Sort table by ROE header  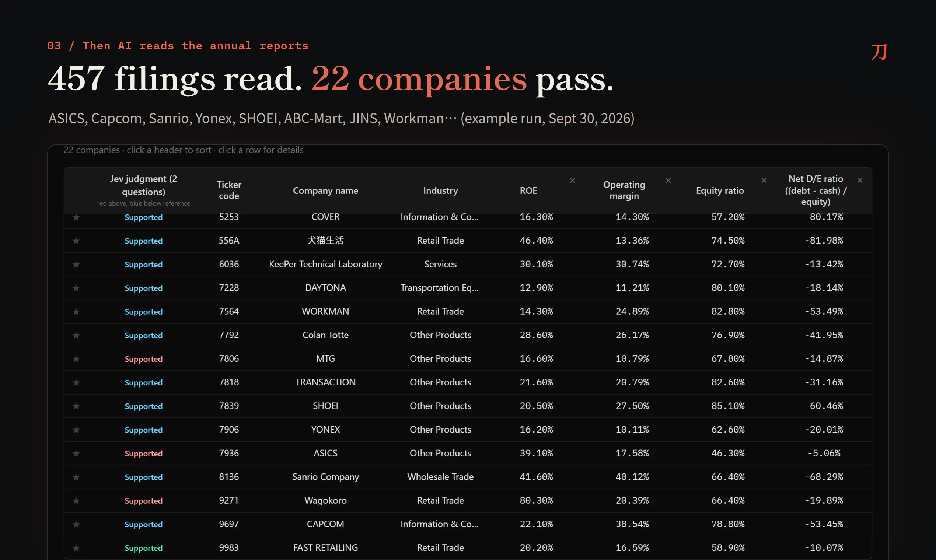point(528,190)
